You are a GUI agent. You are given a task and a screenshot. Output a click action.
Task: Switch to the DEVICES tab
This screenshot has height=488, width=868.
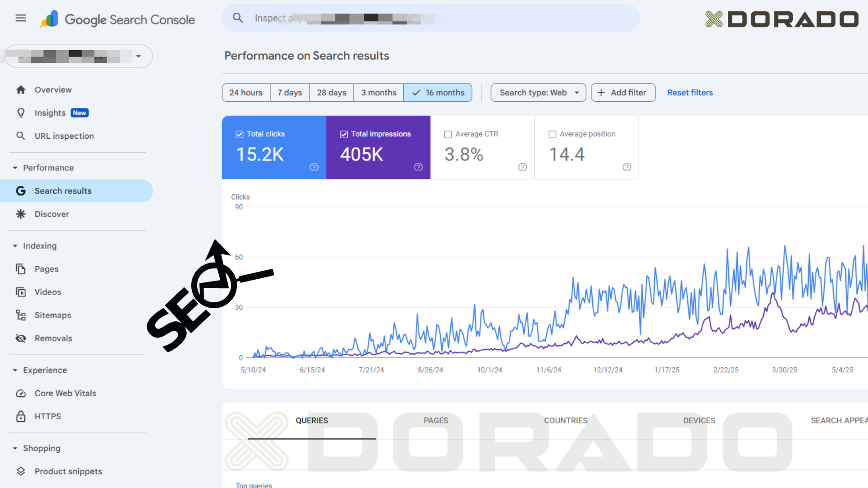point(699,421)
